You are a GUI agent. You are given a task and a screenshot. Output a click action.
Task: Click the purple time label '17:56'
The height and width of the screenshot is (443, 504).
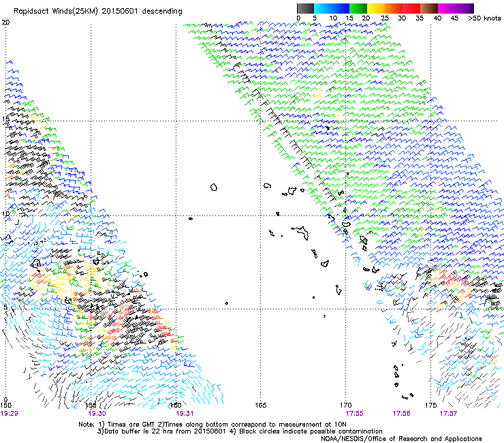[x=401, y=414]
